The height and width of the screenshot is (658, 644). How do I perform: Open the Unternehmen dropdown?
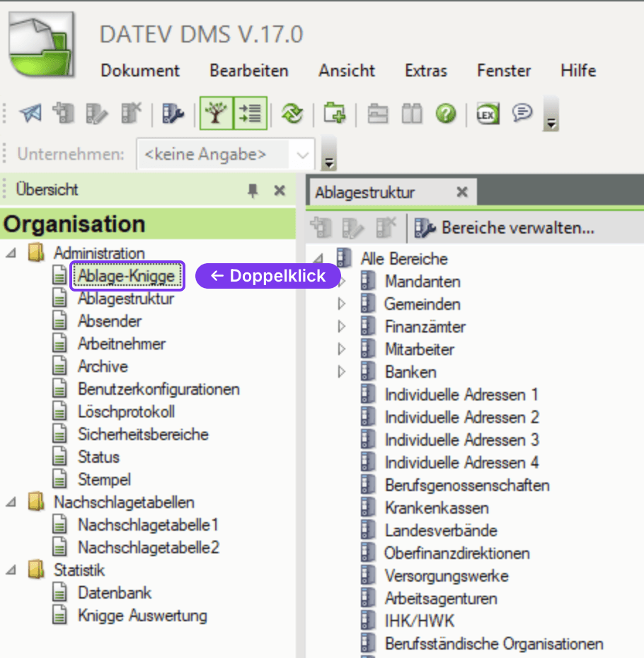point(302,154)
